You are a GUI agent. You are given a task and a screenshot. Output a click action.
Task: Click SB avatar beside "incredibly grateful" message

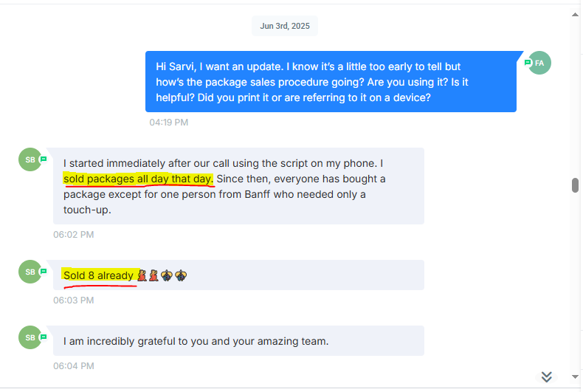(x=30, y=337)
